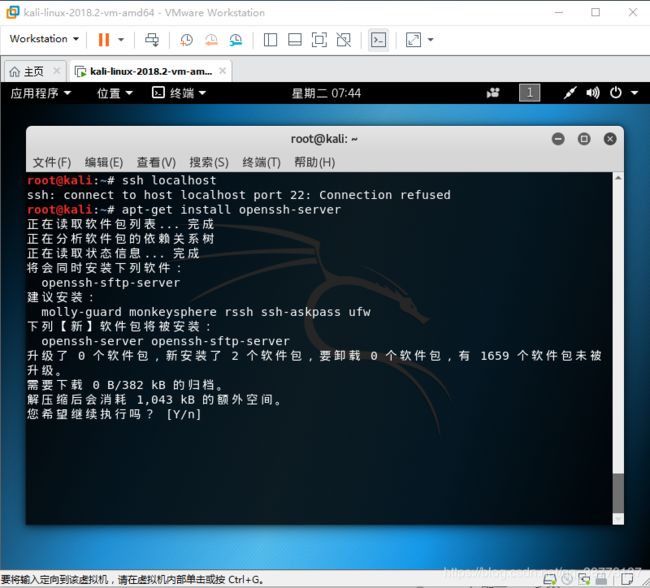The height and width of the screenshot is (588, 650).
Task: Revert VM to previous snapshot
Action: 211,40
